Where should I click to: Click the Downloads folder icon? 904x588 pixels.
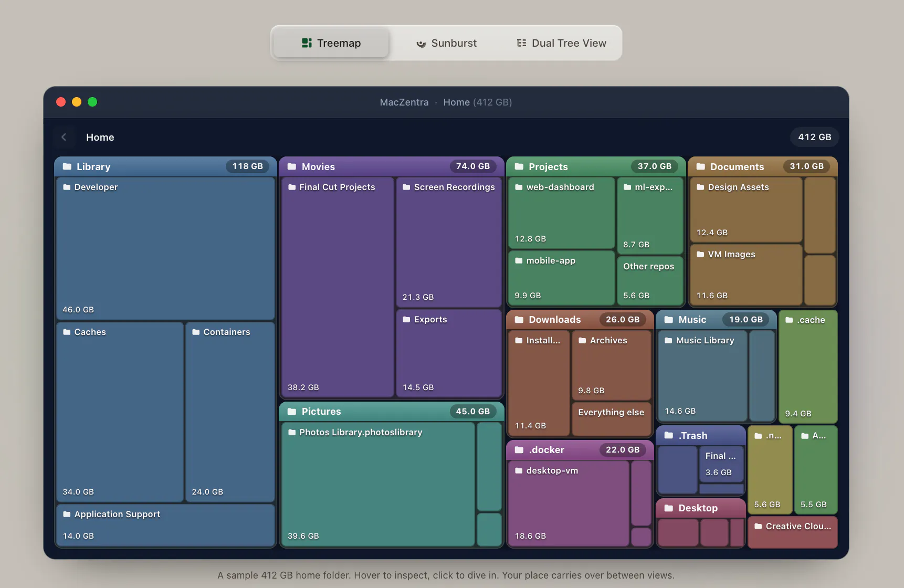coord(519,320)
